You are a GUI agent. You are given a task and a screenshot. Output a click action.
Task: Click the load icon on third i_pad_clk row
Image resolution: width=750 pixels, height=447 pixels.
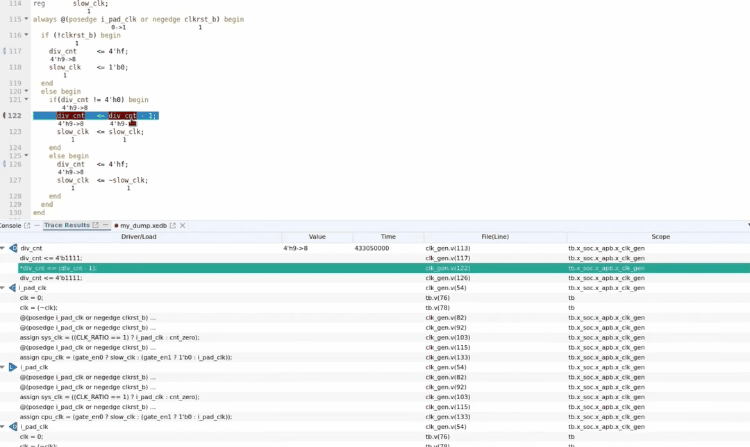[13, 427]
